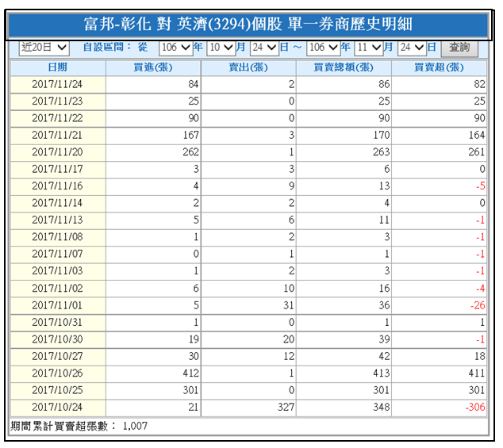The height and width of the screenshot is (448, 503).
Task: Open the start month 10 dropdown
Action: 221,48
